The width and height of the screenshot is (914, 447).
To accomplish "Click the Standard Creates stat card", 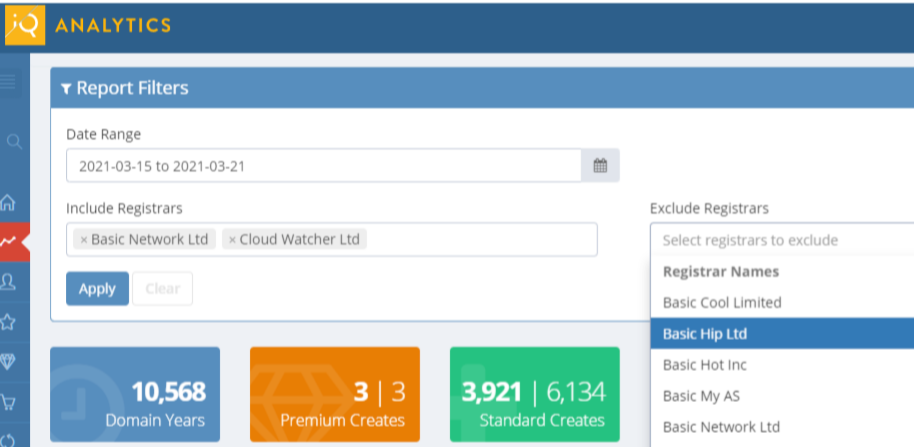I will pos(535,395).
